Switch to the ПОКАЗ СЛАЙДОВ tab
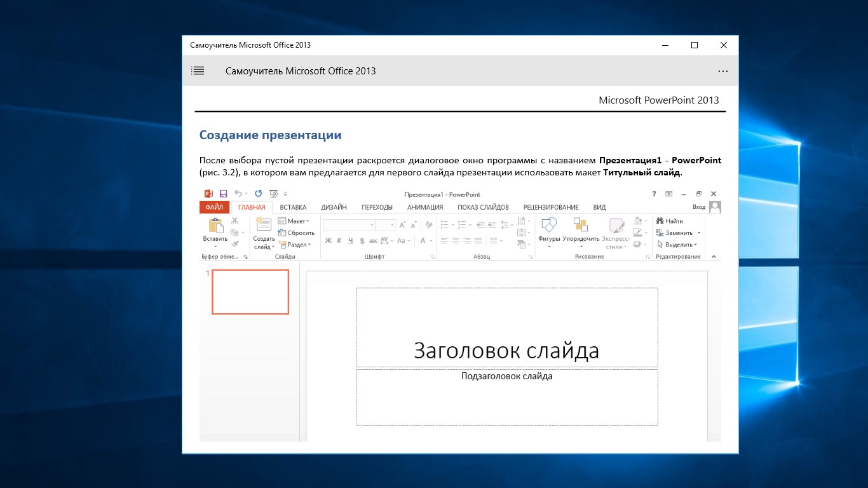868x488 pixels. click(x=483, y=207)
